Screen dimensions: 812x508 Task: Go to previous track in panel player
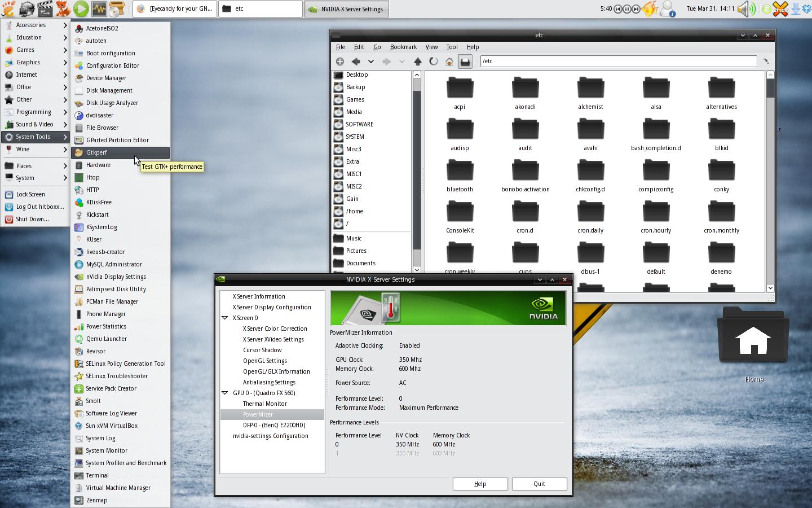click(618, 9)
